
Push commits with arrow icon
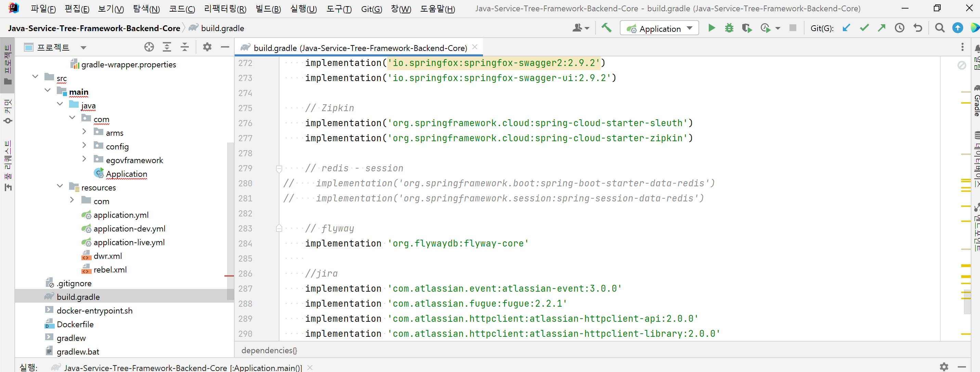881,28
